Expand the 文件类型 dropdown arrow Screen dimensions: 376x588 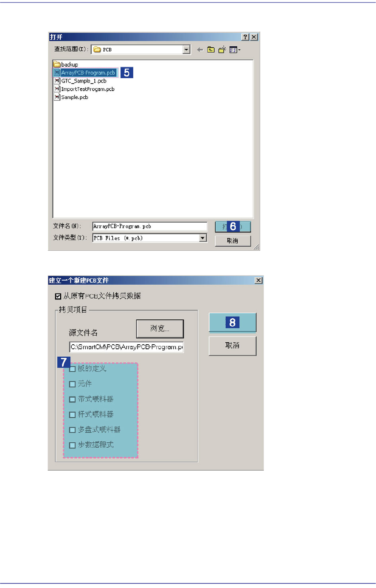pyautogui.click(x=202, y=238)
